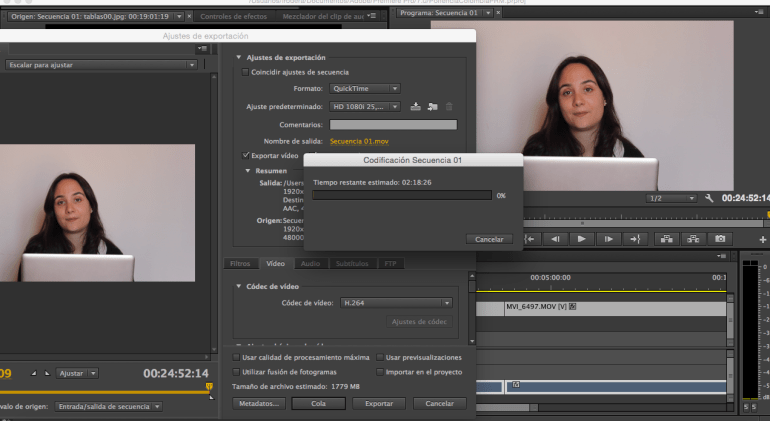770x421 pixels.
Task: Open the wrench settings in Program monitor
Action: (709, 198)
